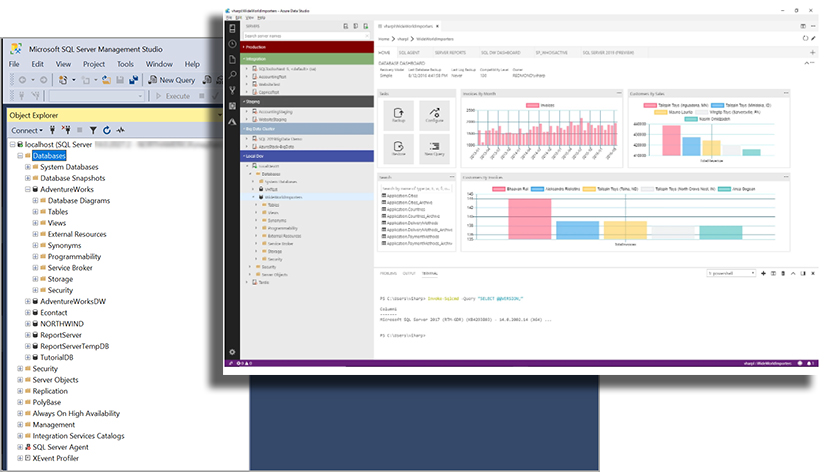Select WideWorldImporters database in Servers tree
This screenshot has width=832, height=472.
(x=283, y=197)
